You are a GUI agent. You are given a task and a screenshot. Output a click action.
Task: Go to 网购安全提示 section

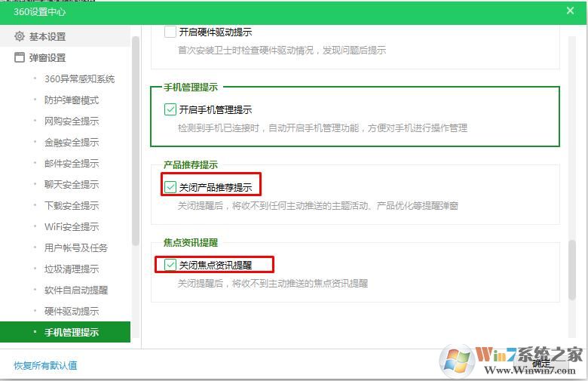[x=72, y=121]
